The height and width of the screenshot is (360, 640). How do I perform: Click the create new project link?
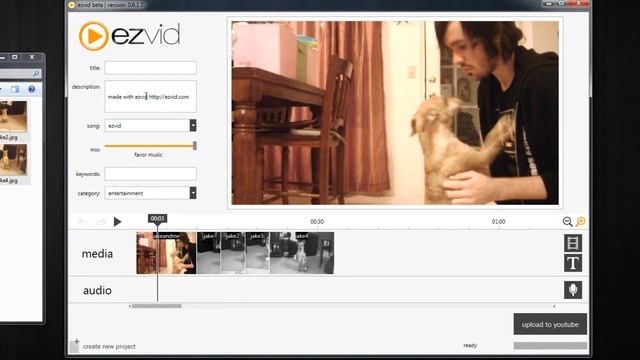click(109, 346)
